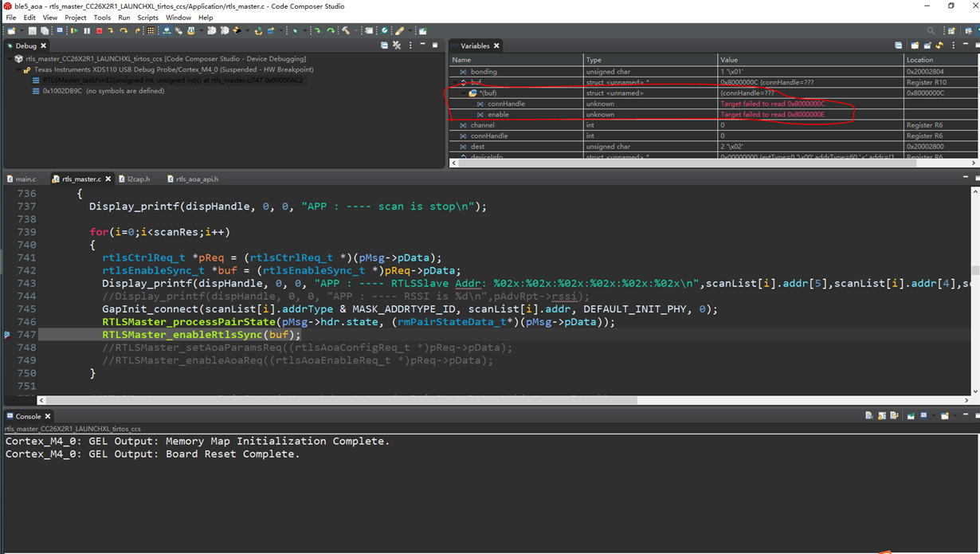Click Remove All Terminated icon in Debug panel
The image size is (980, 554).
396,45
